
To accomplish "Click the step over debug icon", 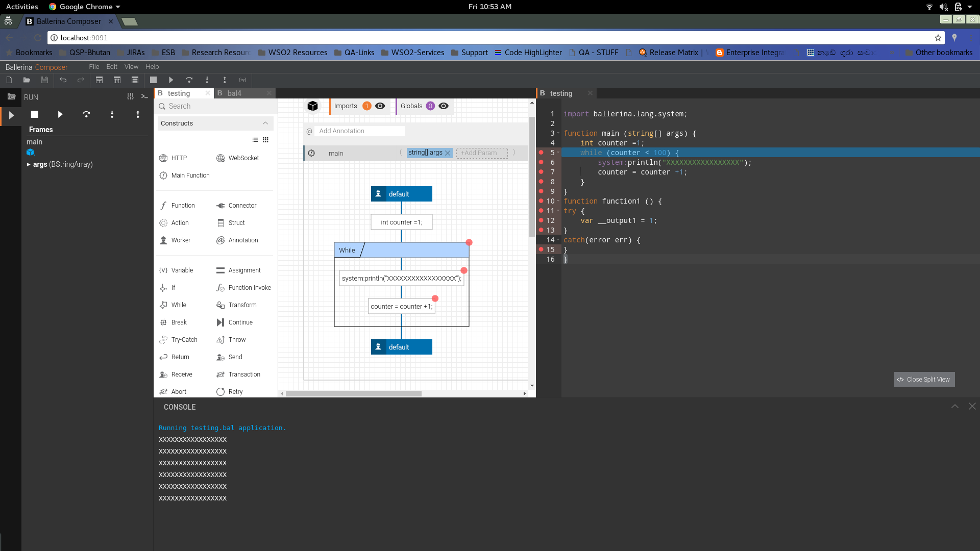I will click(86, 115).
